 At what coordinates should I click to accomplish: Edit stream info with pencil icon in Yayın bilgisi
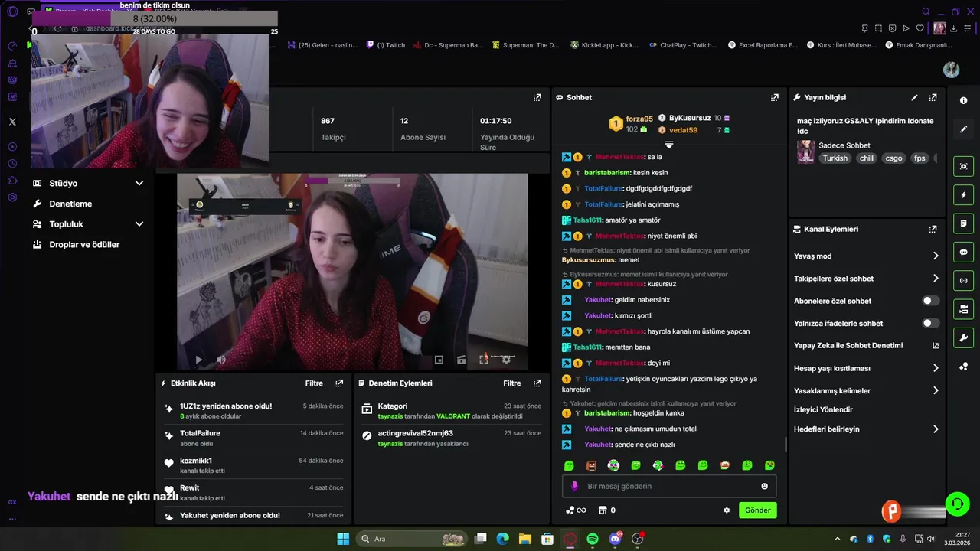[914, 98]
